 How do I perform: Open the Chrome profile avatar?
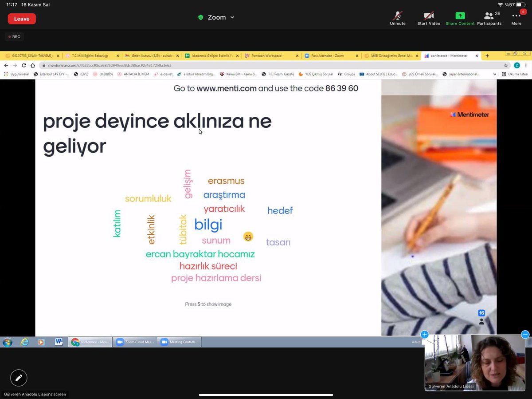[x=516, y=65]
